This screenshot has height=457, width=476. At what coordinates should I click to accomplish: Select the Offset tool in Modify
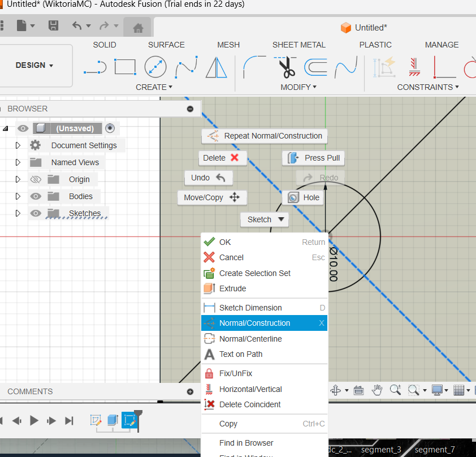[x=315, y=67]
